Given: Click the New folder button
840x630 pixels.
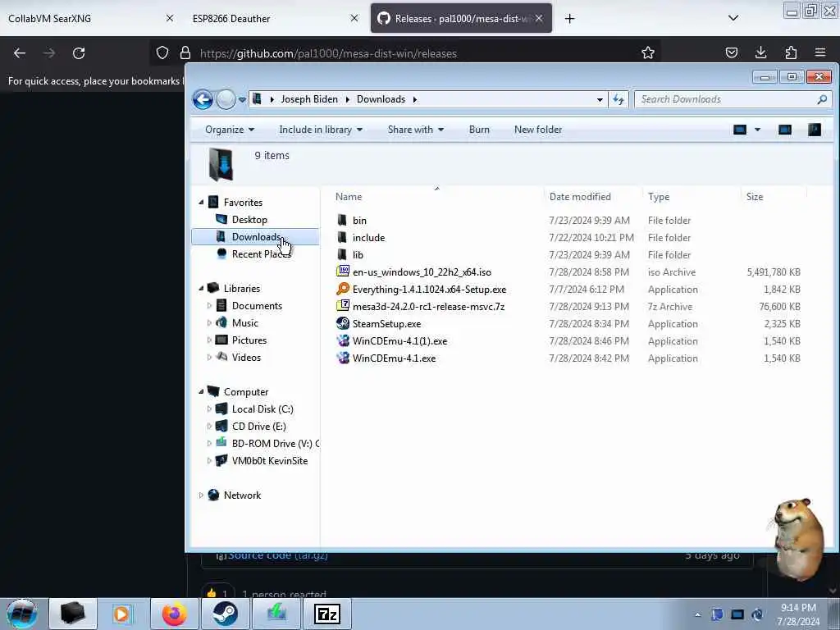Looking at the screenshot, I should (538, 130).
